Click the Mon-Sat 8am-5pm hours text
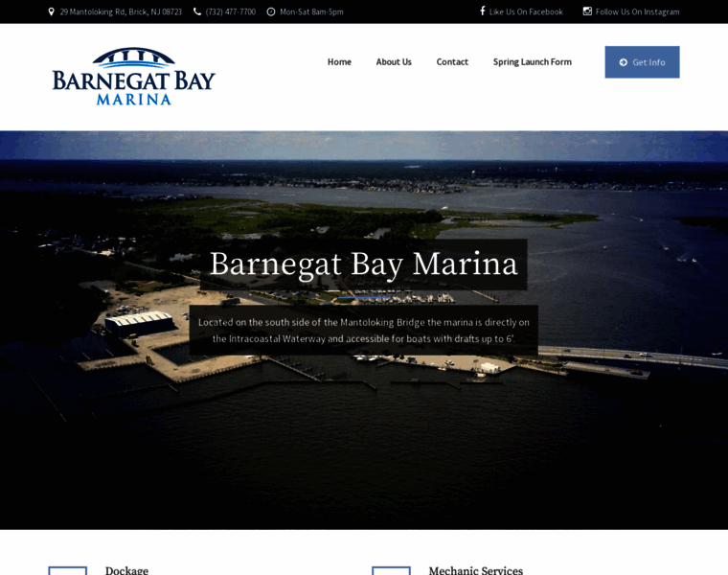 click(311, 11)
